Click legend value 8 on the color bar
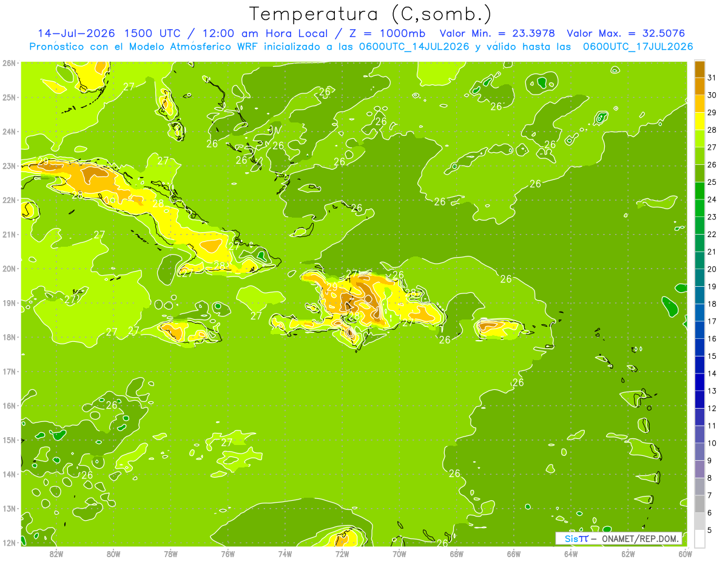728x562 pixels. point(710,478)
